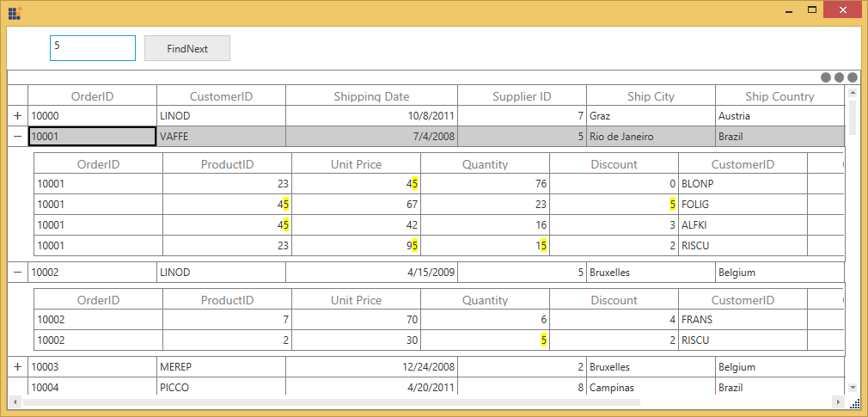
Task: Sort by the main CustomerID column header
Action: coord(222,95)
